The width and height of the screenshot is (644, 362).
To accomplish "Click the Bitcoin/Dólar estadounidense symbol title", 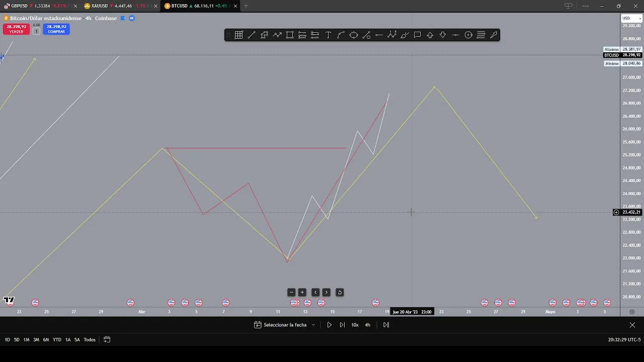I will (46, 18).
